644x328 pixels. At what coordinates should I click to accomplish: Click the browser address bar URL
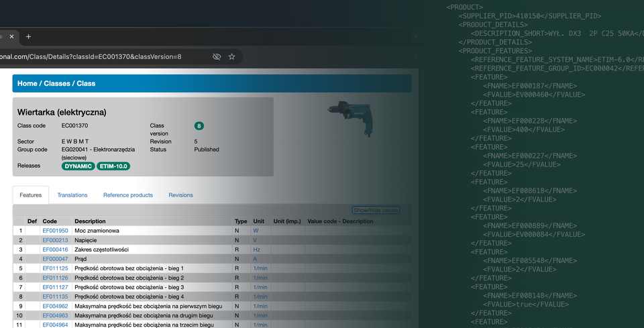(x=91, y=56)
